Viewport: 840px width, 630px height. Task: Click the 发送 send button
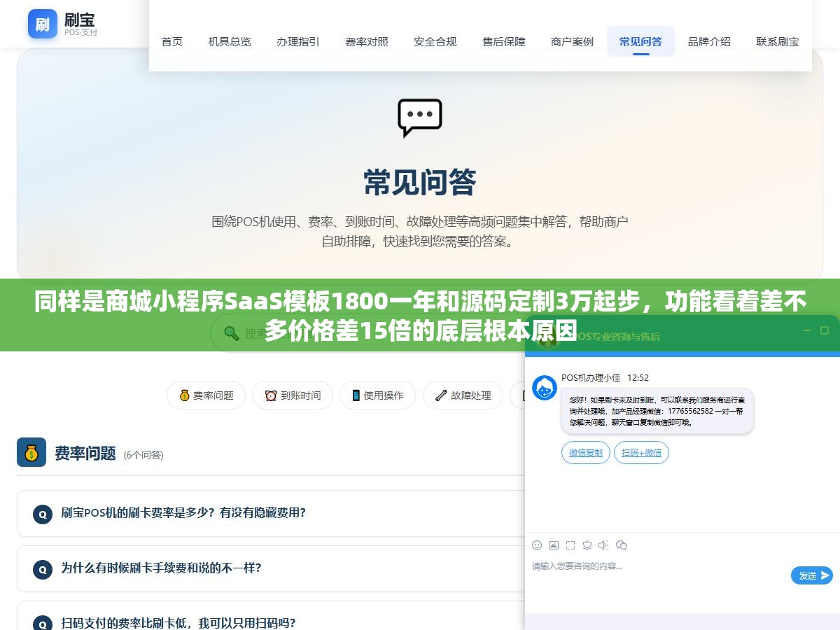pyautogui.click(x=812, y=575)
